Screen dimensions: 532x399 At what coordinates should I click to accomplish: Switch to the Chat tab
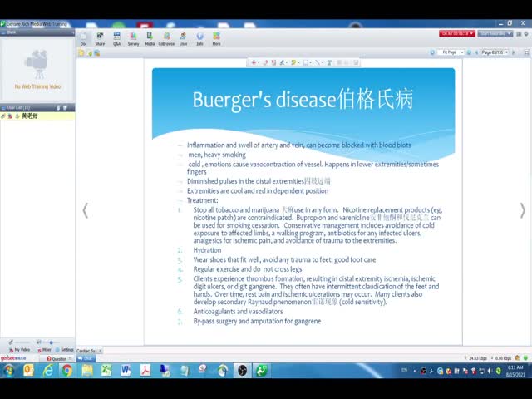86,358
